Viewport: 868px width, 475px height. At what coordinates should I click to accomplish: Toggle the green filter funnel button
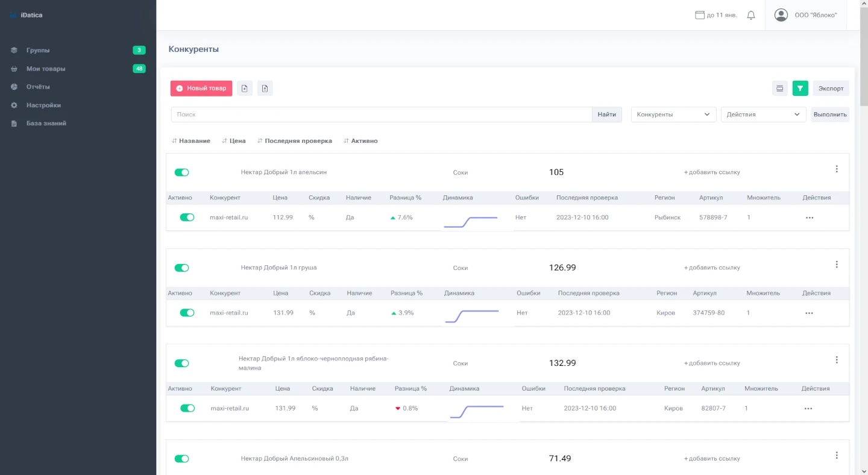[800, 89]
